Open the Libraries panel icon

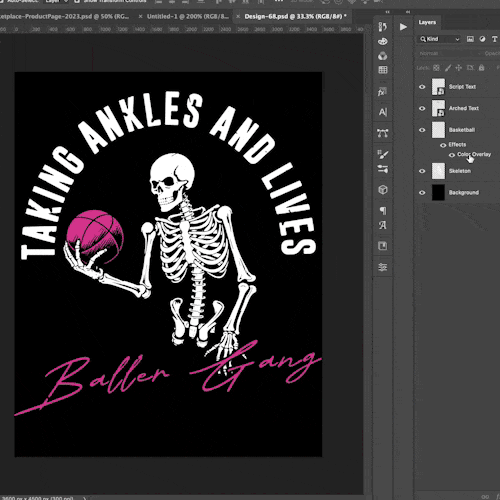coord(383,246)
